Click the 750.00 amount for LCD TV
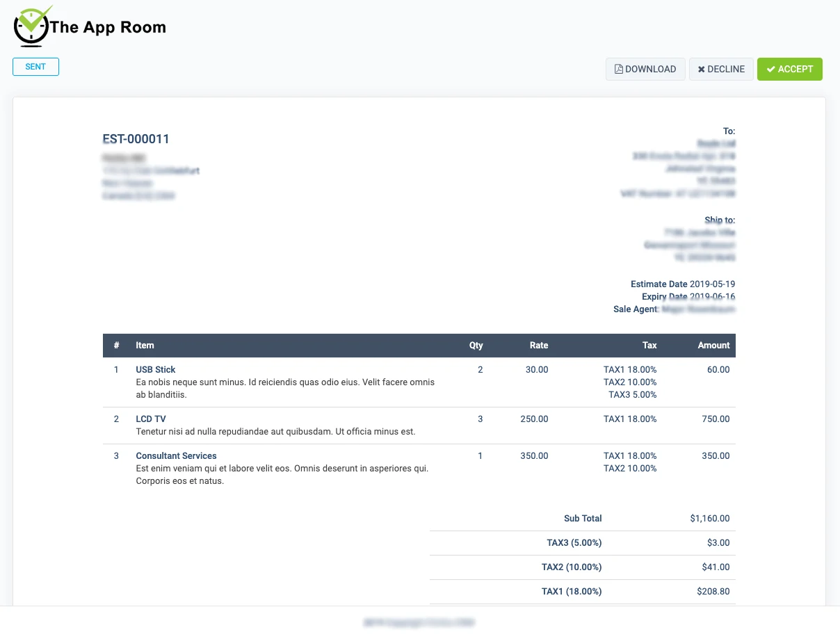840x639 pixels. (x=716, y=419)
